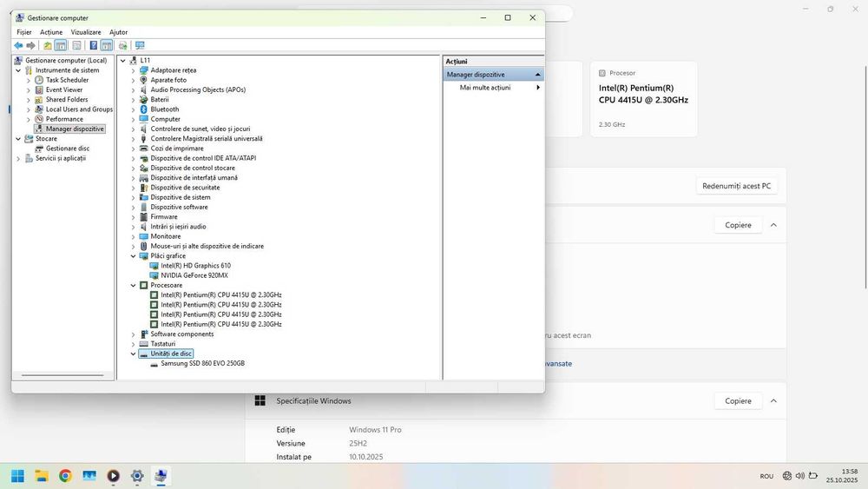Click Redenumiți acest PC in Settings window
The width and height of the screenshot is (868, 489).
pyautogui.click(x=736, y=186)
